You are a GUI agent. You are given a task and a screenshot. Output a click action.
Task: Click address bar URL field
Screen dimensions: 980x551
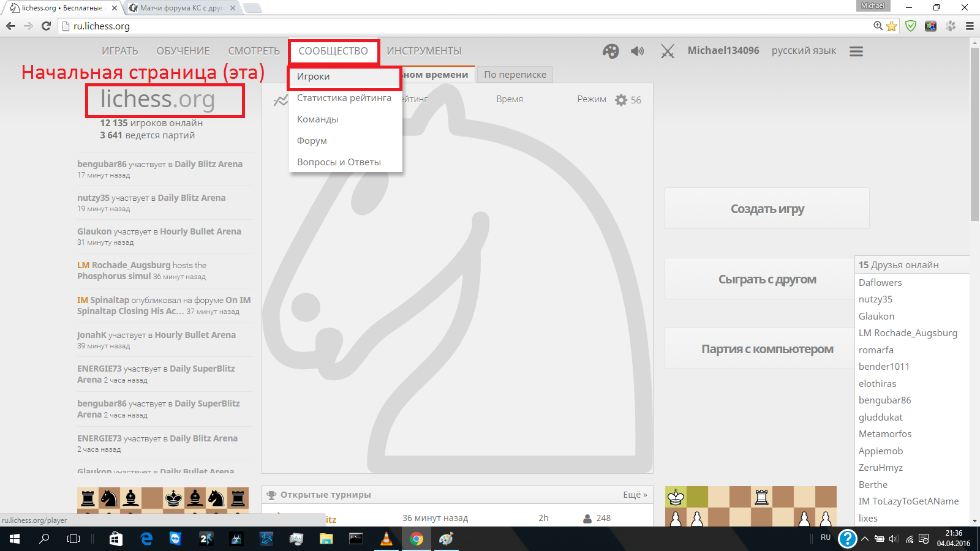click(x=466, y=26)
